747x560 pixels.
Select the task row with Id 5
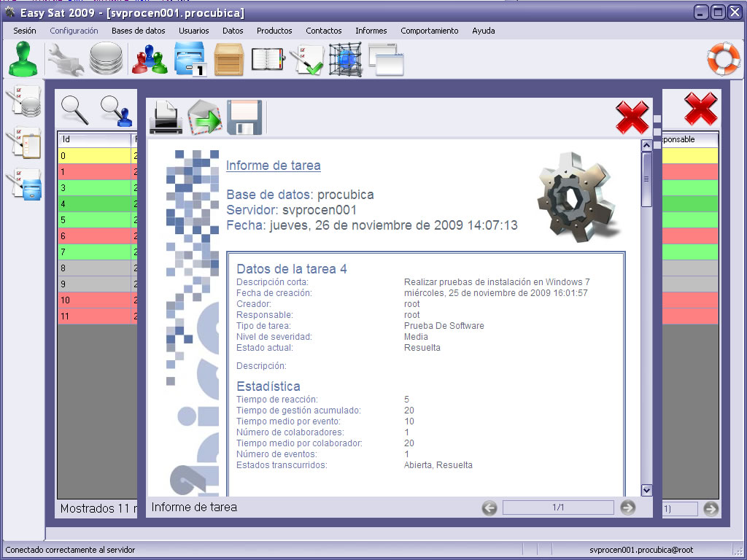point(97,220)
